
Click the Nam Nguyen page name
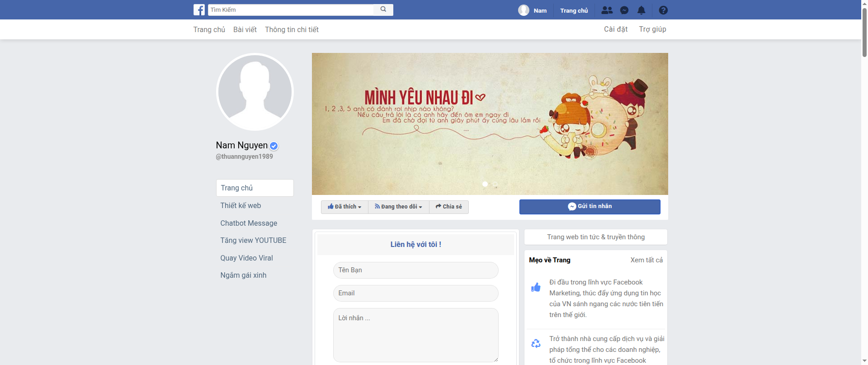(x=242, y=145)
